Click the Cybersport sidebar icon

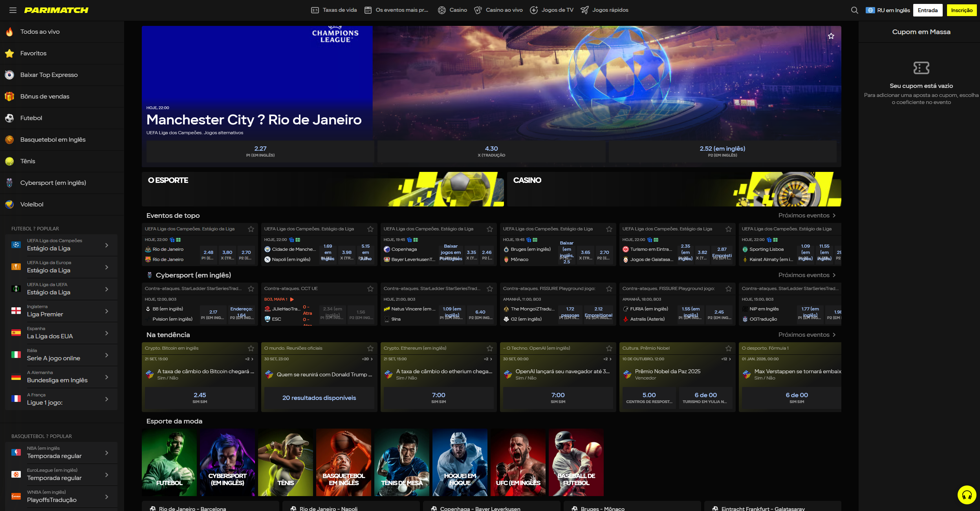click(x=9, y=183)
